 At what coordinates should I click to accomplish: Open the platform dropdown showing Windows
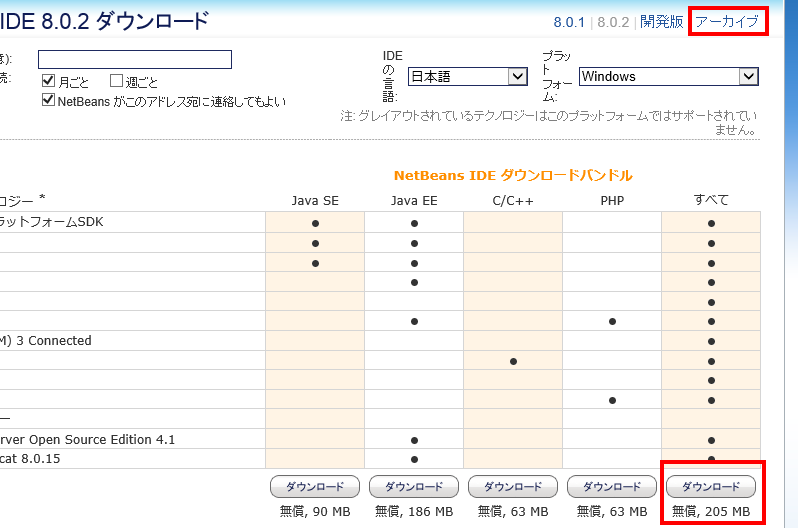tap(669, 76)
